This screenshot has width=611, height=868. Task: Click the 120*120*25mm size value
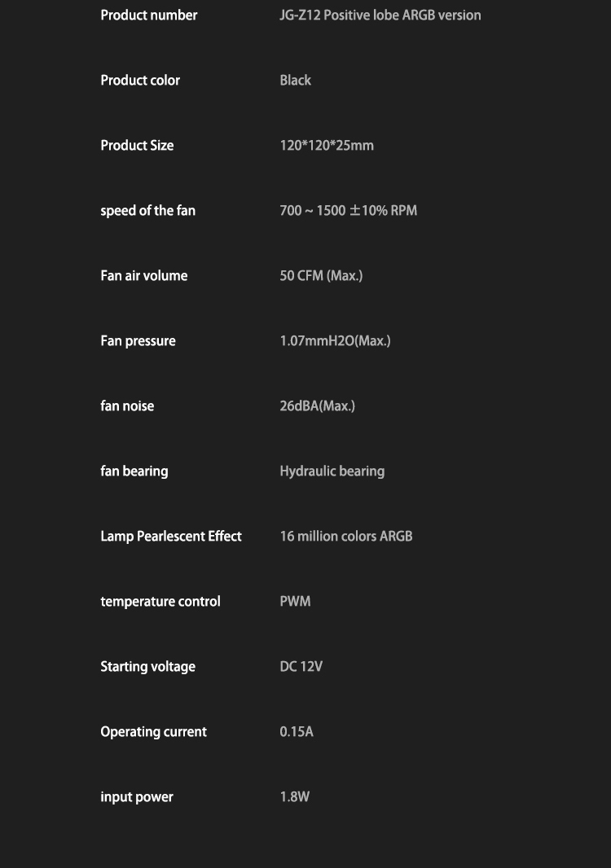pos(327,146)
